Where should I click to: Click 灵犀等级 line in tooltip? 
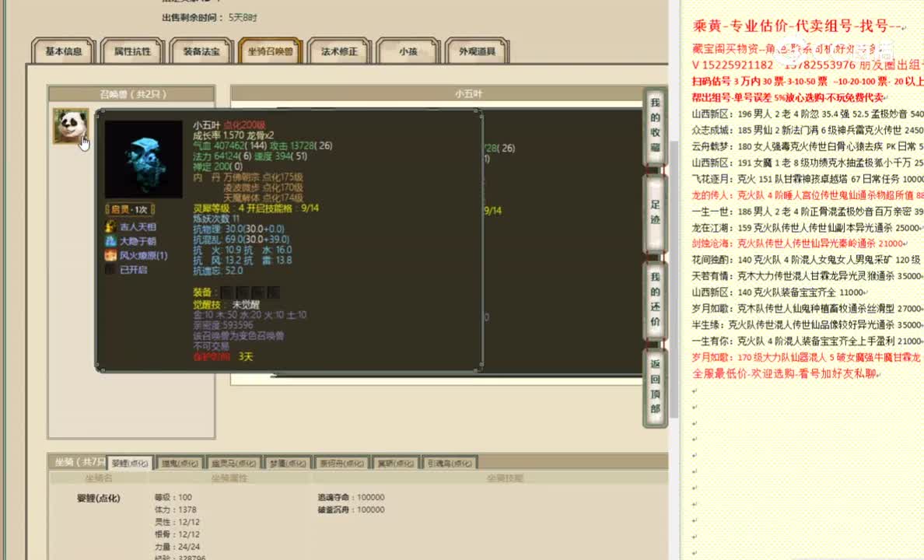[256, 208]
